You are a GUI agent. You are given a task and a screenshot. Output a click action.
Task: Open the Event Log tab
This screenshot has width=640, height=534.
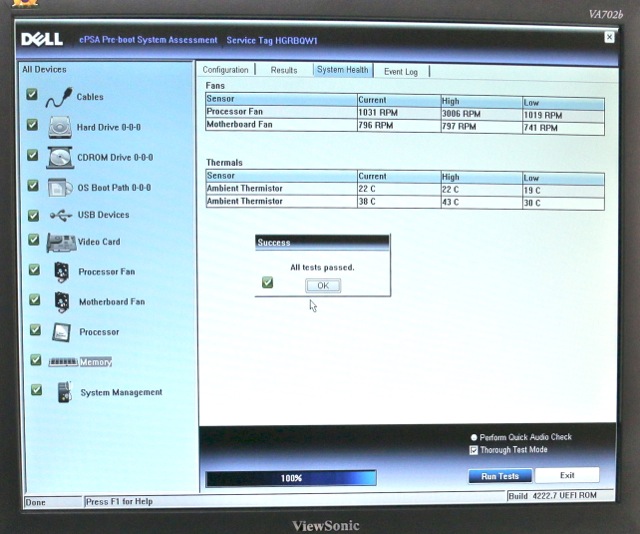click(x=401, y=72)
